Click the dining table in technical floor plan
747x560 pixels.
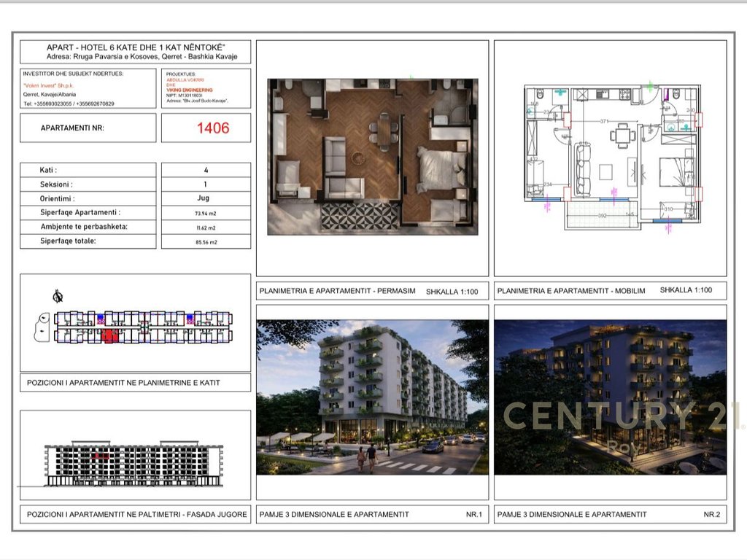[x=621, y=136]
